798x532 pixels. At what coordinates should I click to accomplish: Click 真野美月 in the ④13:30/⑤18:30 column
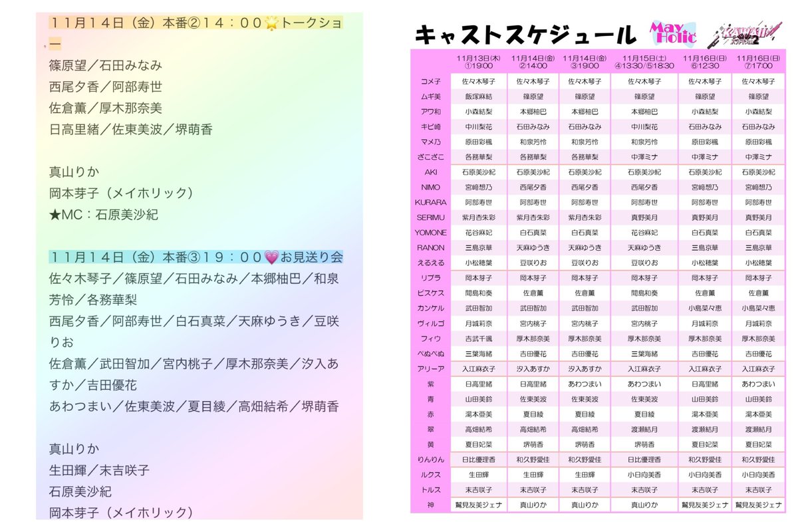(644, 217)
